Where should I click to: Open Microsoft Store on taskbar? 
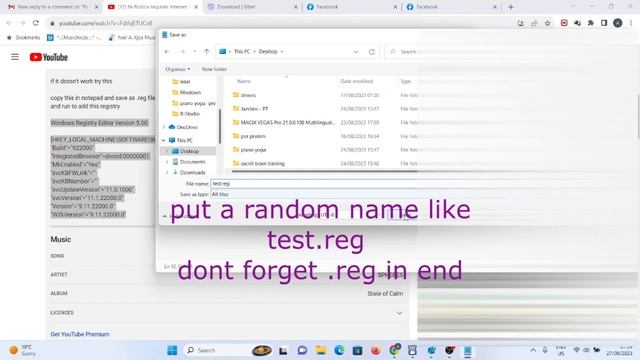(358, 351)
